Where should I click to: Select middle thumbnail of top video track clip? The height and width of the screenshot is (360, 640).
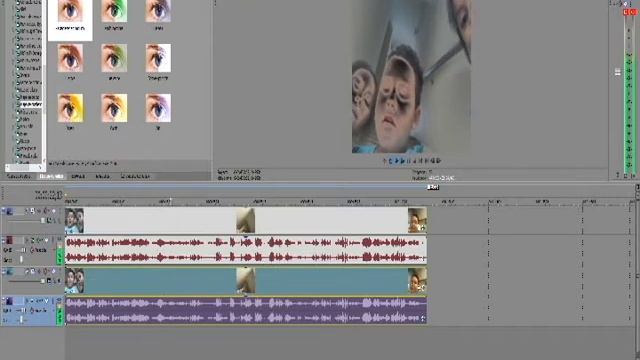pos(246,220)
